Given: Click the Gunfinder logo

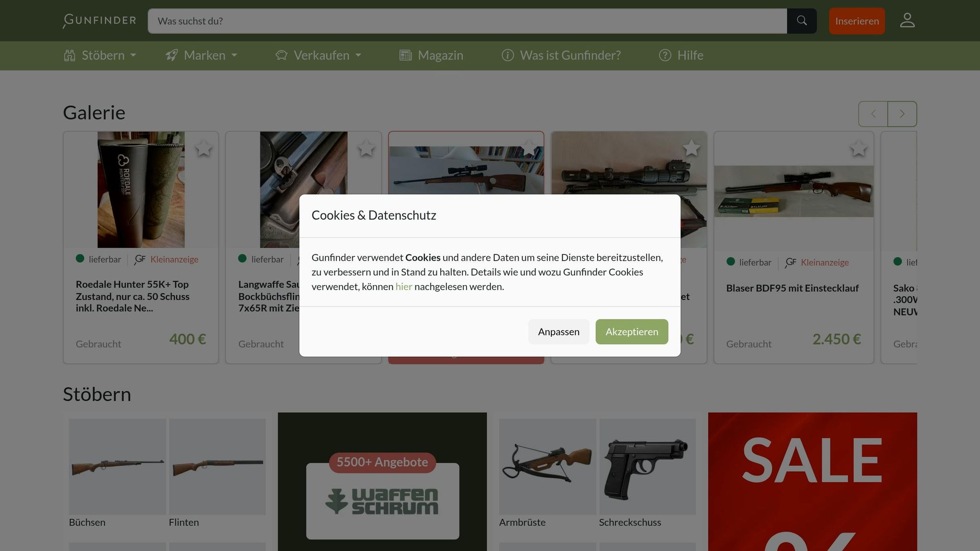Looking at the screenshot, I should 99,21.
